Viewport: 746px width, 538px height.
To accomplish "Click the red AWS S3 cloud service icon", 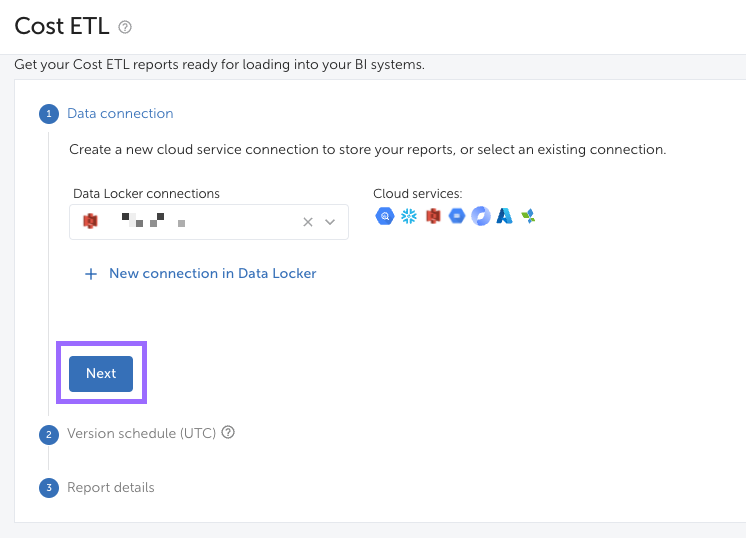I will tap(433, 216).
